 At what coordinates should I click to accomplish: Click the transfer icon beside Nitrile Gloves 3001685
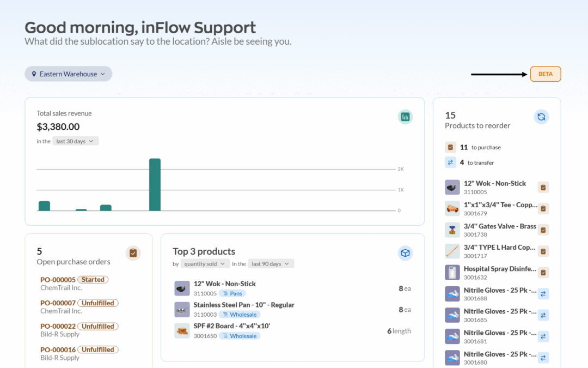pyautogui.click(x=543, y=315)
